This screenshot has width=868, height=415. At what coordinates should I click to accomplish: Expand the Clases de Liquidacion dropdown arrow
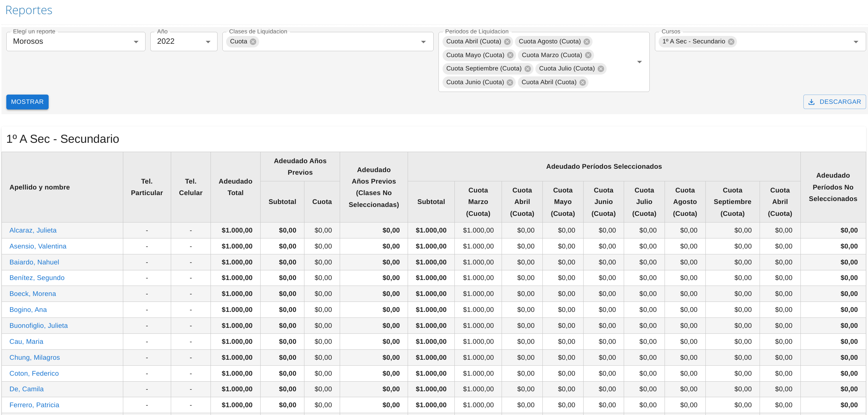[x=423, y=42]
